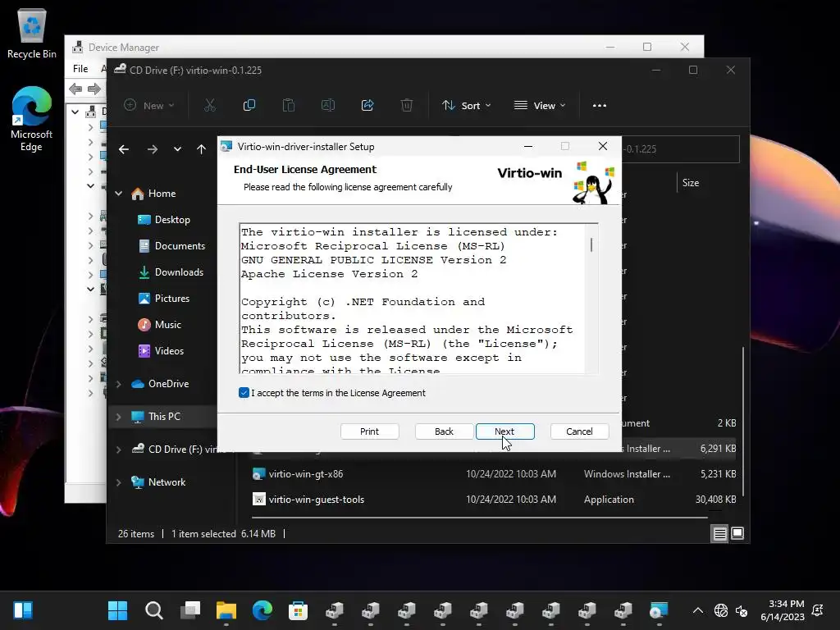
Task: Click the Virtio-win installer taskbar icon
Action: (x=659, y=610)
